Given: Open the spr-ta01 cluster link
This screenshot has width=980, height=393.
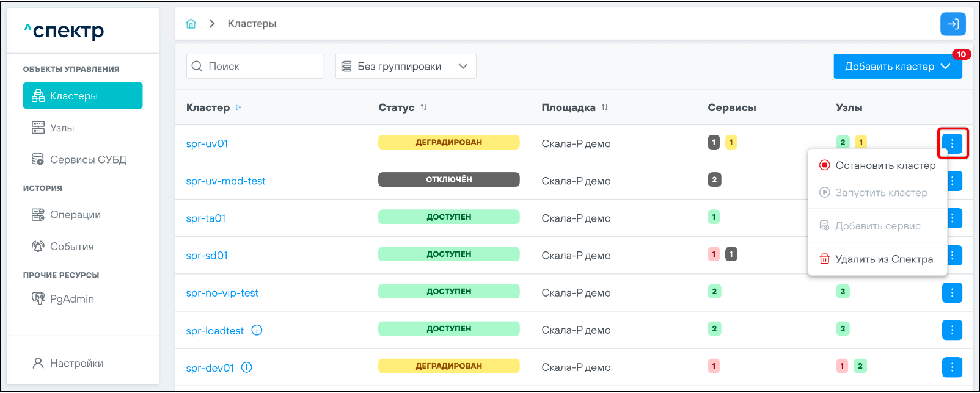Looking at the screenshot, I should point(206,218).
